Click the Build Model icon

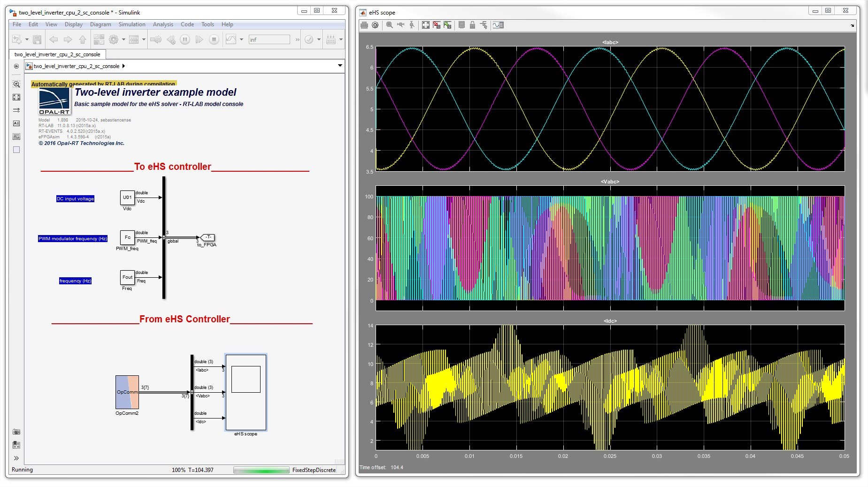click(x=331, y=40)
